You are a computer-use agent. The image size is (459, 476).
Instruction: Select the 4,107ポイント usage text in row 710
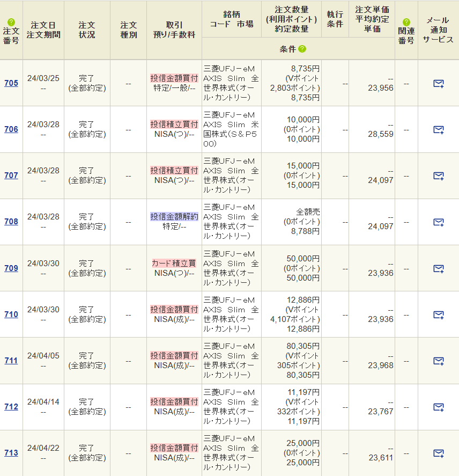tap(295, 319)
